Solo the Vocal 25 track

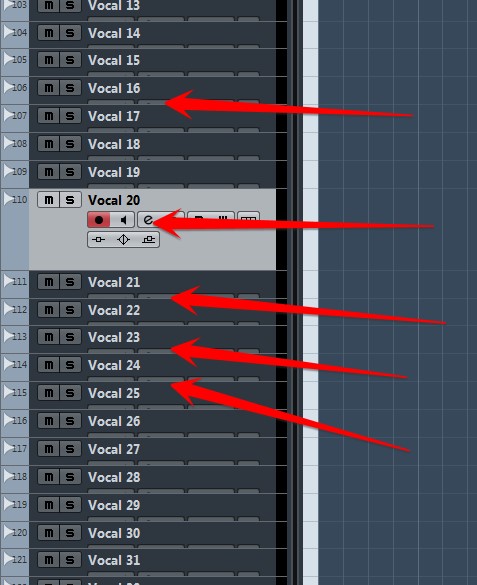(x=70, y=392)
